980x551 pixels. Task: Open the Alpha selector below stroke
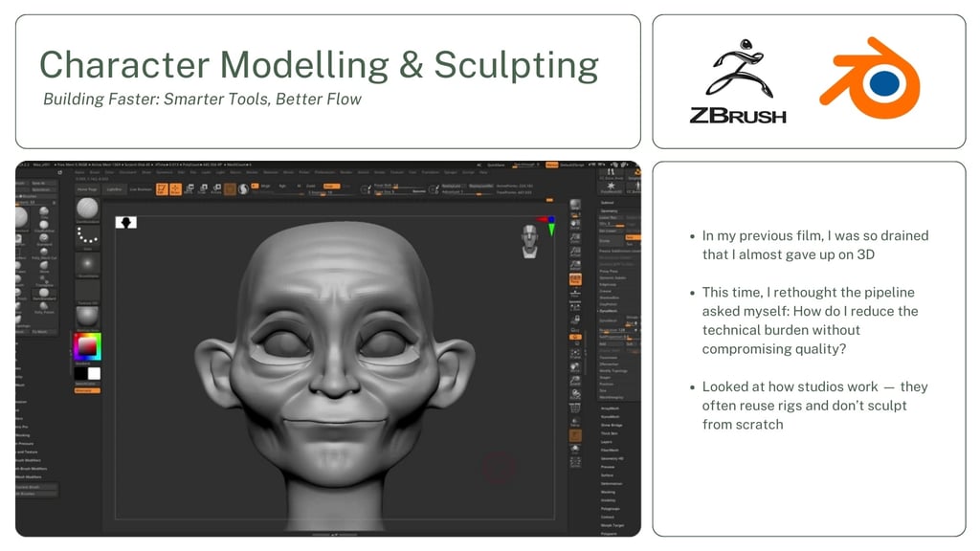pos(87,265)
